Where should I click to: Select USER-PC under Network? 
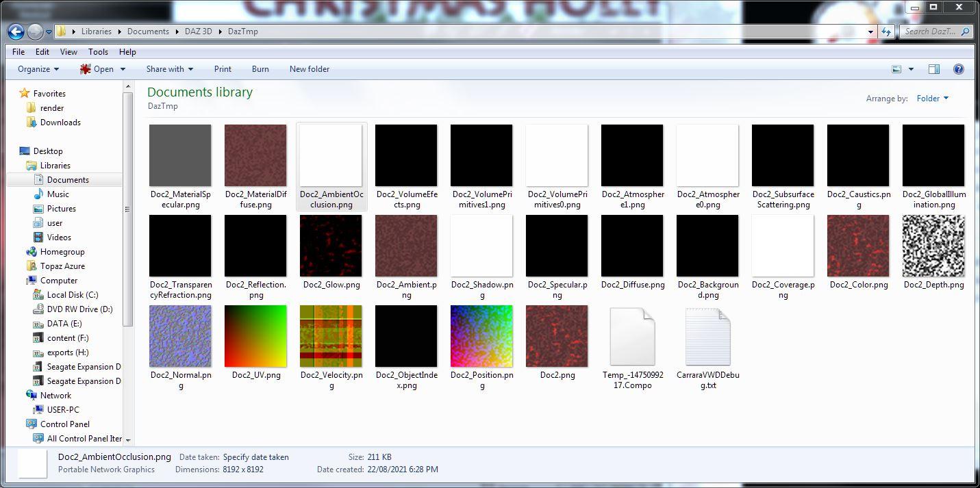(63, 410)
